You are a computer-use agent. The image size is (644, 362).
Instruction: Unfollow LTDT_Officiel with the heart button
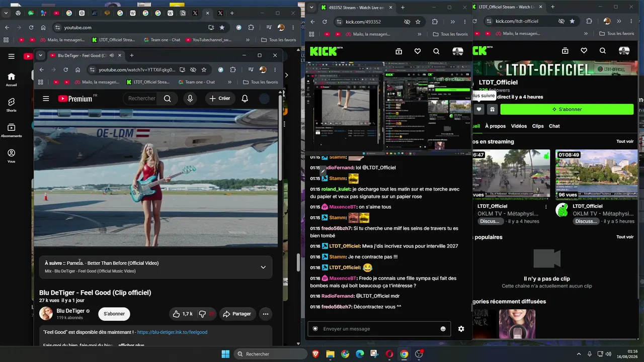coord(479,109)
